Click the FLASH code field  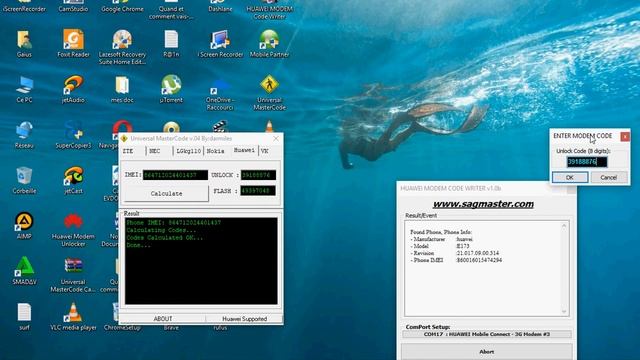point(258,191)
